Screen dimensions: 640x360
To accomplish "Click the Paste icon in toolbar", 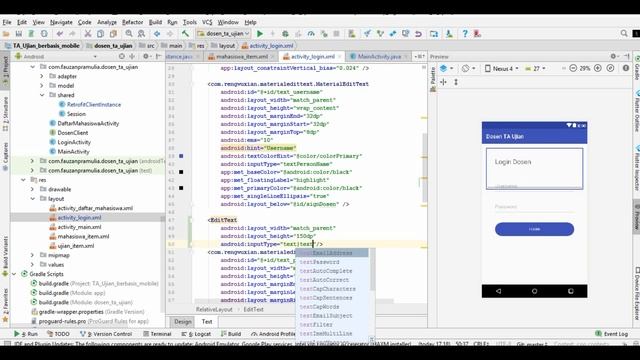I will click(x=113, y=34).
